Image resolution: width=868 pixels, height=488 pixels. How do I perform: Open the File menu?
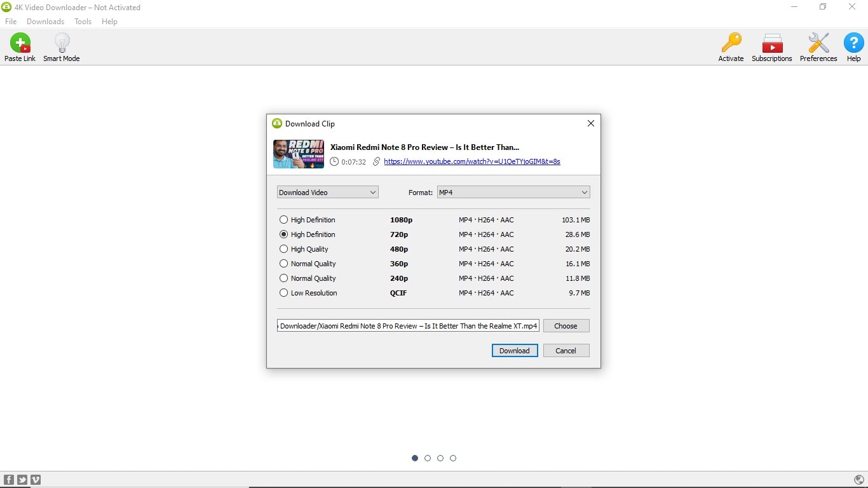[x=11, y=22]
